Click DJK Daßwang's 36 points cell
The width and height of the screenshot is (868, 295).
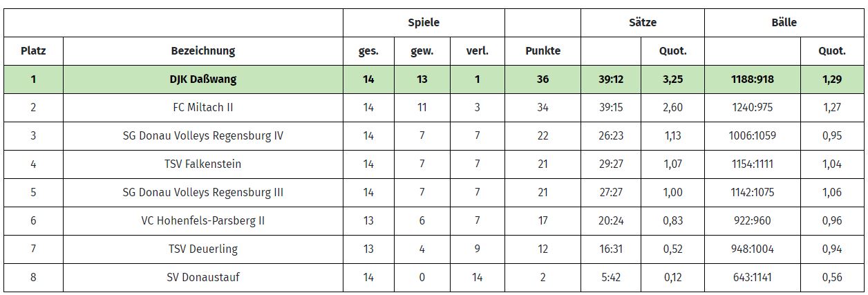pyautogui.click(x=542, y=79)
